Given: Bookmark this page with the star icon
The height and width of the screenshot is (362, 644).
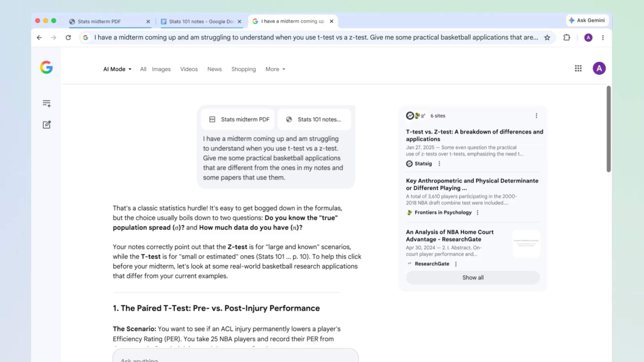Looking at the screenshot, I should tap(547, 37).
